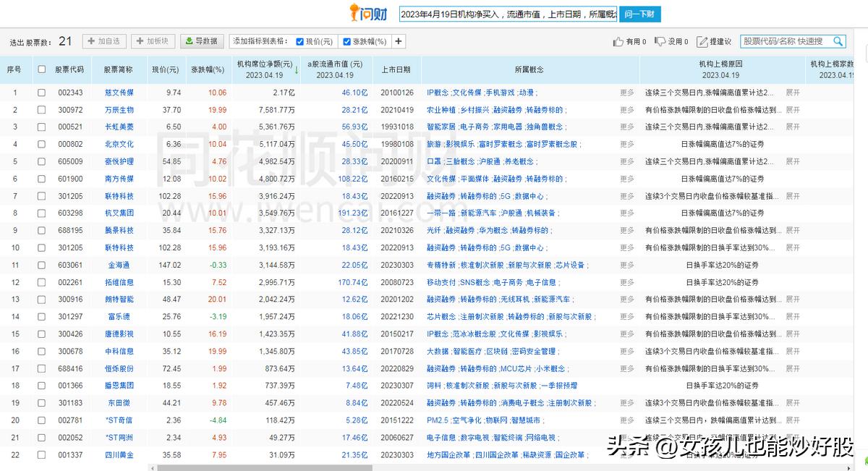Click 更多 next to 万辰生物 concepts
The width and height of the screenshot is (868, 471).
click(626, 110)
